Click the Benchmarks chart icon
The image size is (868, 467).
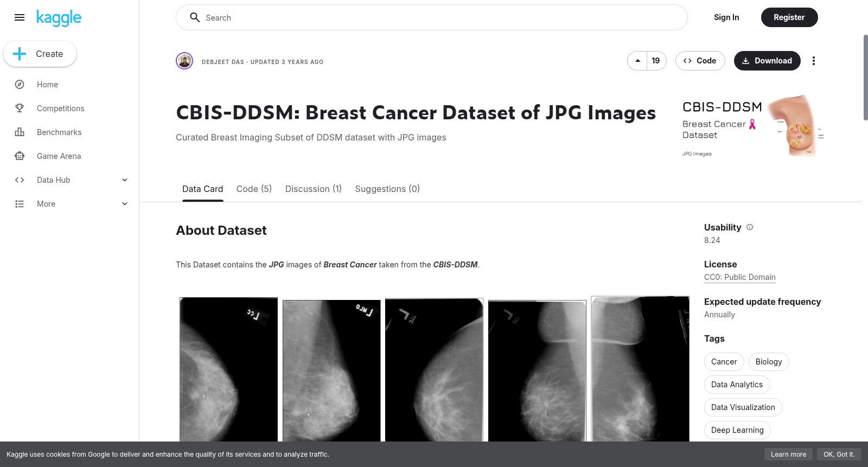pyautogui.click(x=20, y=132)
